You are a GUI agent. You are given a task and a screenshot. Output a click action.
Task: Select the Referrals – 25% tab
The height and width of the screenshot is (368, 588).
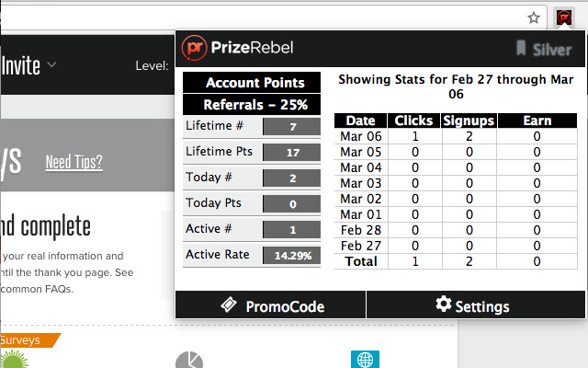(x=252, y=105)
